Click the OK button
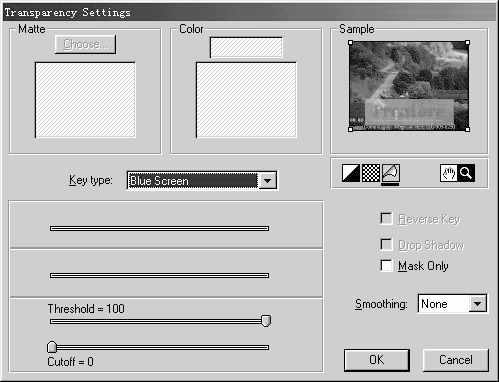 377,360
